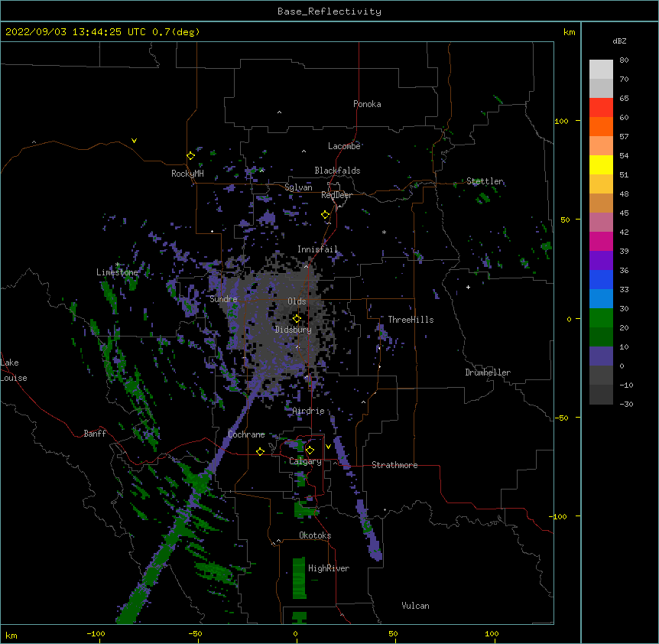Select the Innisfail label
This screenshot has height=644, width=659.
tap(317, 249)
